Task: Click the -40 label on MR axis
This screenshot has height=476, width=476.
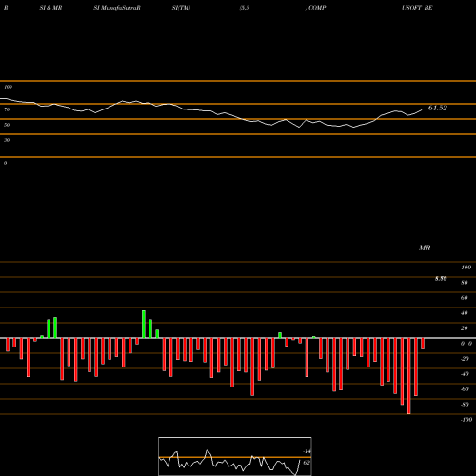Action: click(x=465, y=374)
